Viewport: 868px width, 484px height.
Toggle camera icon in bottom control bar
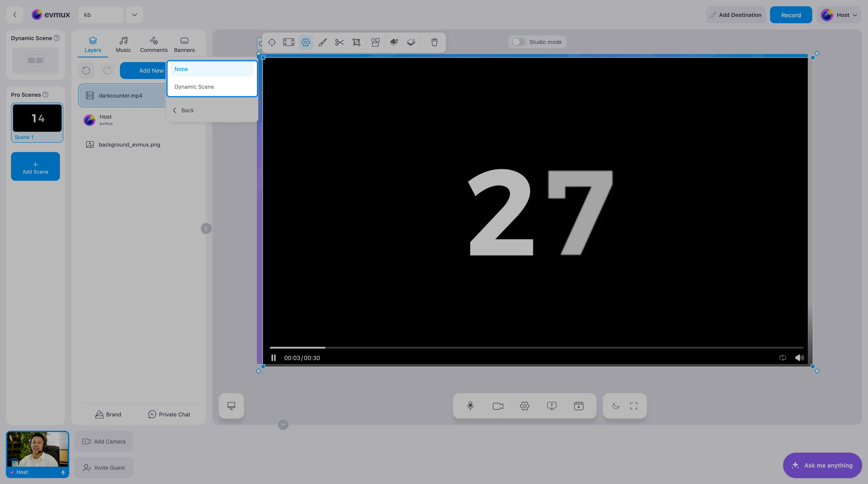tap(498, 406)
